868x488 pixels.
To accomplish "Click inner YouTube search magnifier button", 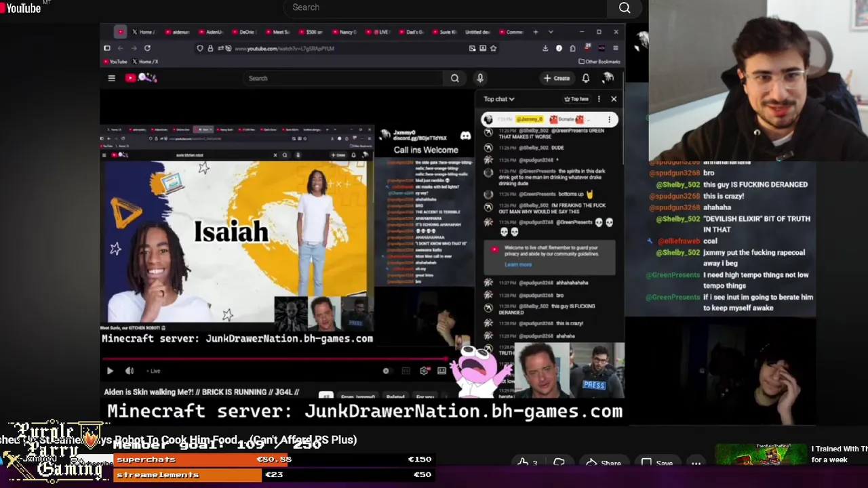I will 455,78.
